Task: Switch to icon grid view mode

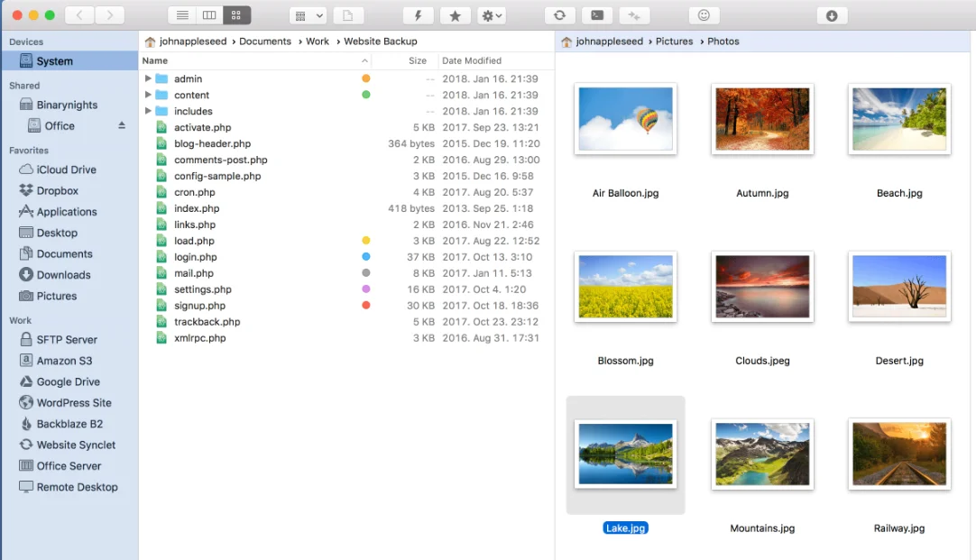Action: click(236, 15)
